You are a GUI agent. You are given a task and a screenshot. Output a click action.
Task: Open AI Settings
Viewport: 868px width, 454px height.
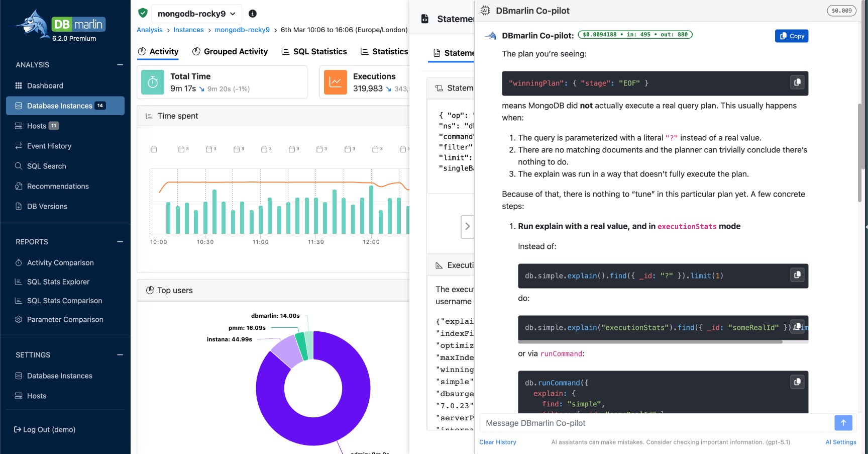tap(841, 442)
